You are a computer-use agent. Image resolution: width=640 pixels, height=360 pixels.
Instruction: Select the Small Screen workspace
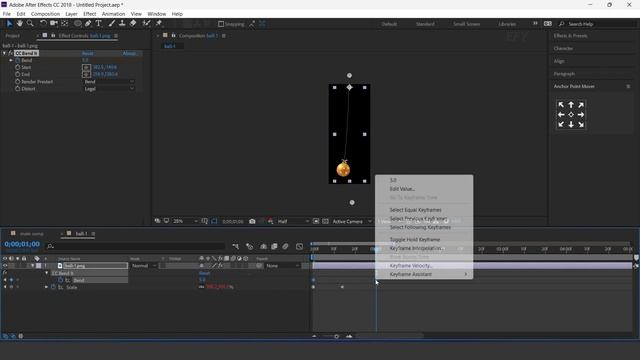467,24
